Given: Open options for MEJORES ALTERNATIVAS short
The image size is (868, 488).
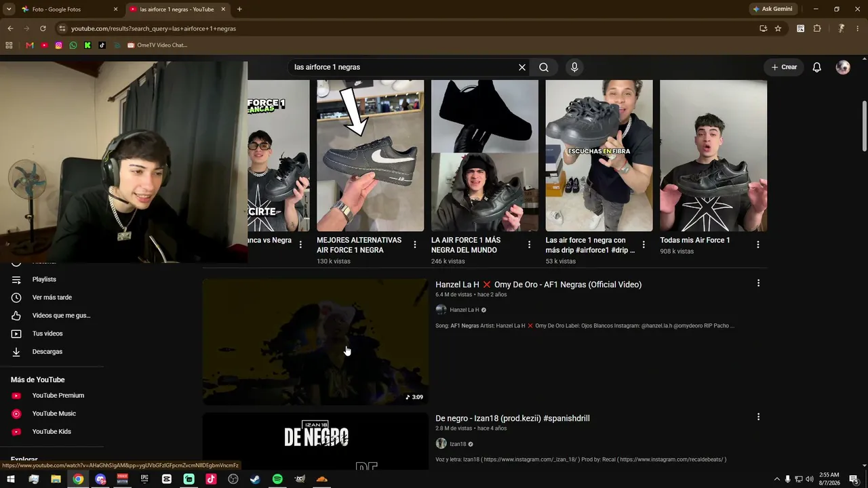Looking at the screenshot, I should coord(415,245).
